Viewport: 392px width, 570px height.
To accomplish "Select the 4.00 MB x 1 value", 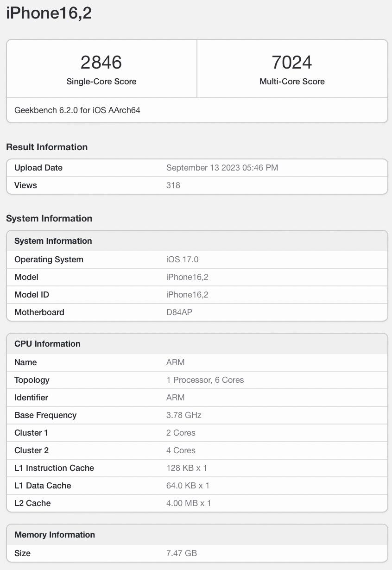I will coord(189,503).
